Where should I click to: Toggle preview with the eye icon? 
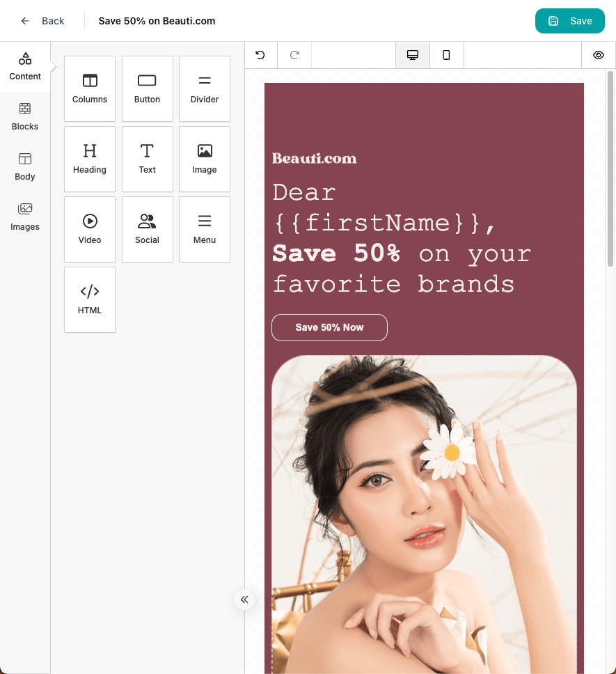coord(598,55)
